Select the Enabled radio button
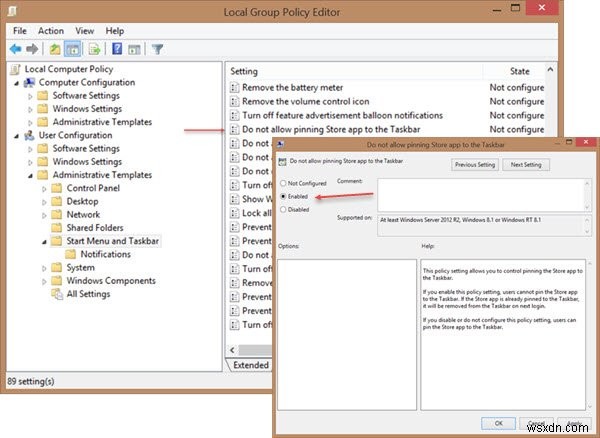The height and width of the screenshot is (438, 600). point(283,196)
